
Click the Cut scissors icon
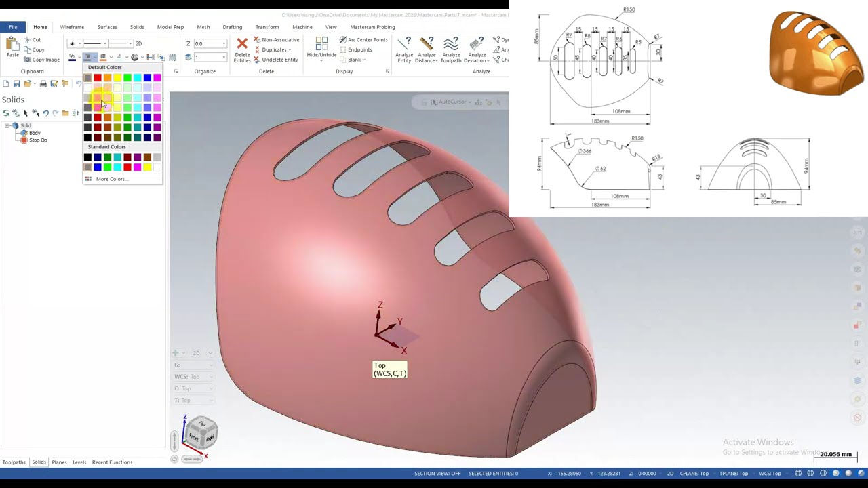(x=28, y=40)
